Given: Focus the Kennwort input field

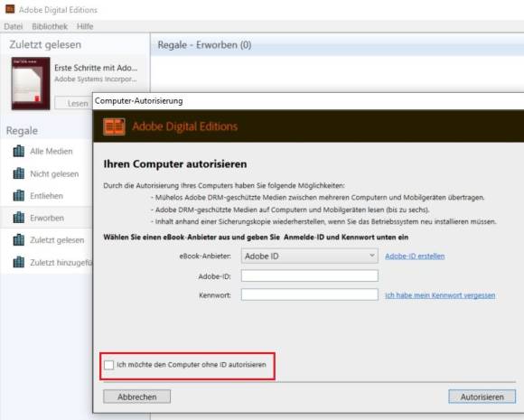Looking at the screenshot, I should pos(310,294).
